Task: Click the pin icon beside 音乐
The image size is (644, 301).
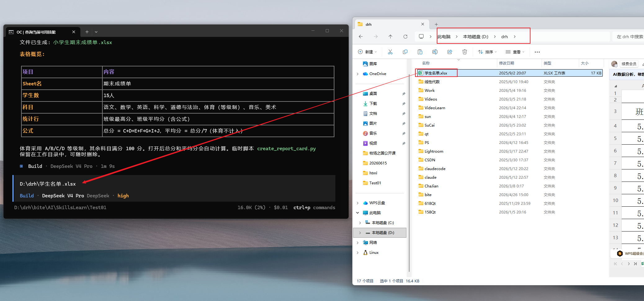Action: tap(404, 133)
